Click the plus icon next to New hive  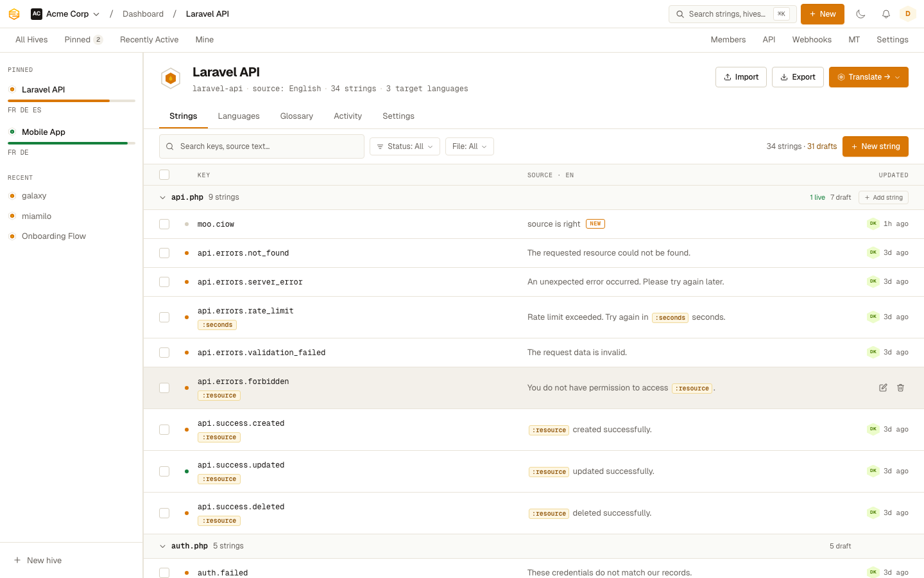click(x=17, y=561)
